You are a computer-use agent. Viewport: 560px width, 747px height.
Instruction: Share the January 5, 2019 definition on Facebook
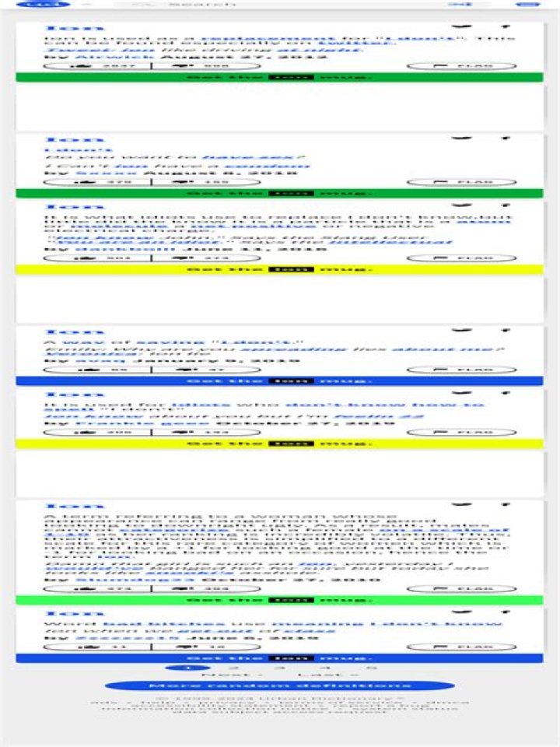pyautogui.click(x=506, y=330)
